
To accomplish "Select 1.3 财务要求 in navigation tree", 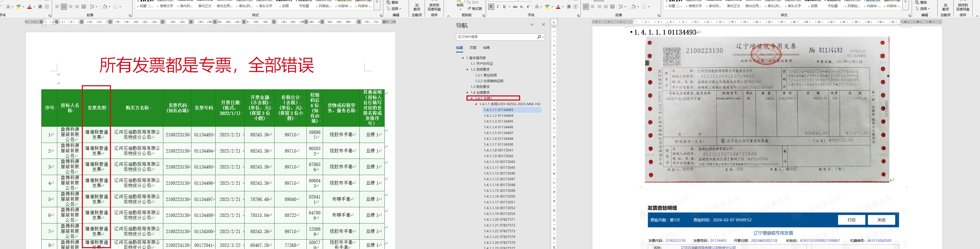I will (480, 87).
